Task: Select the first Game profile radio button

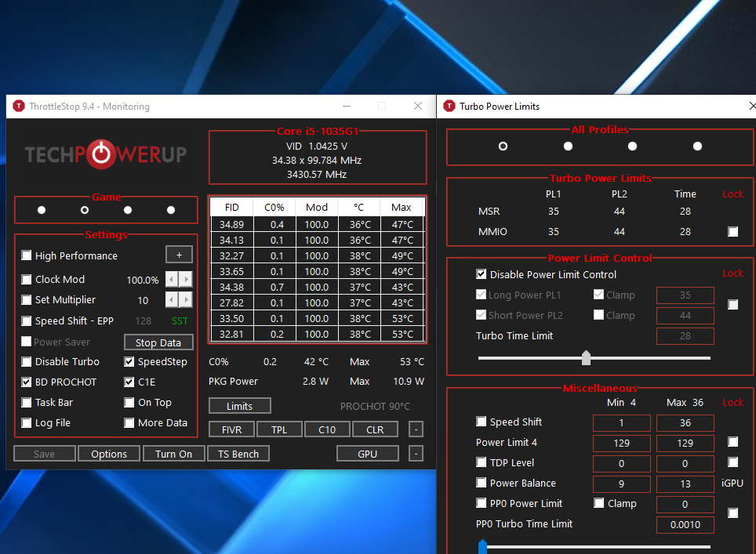Action: [x=42, y=210]
